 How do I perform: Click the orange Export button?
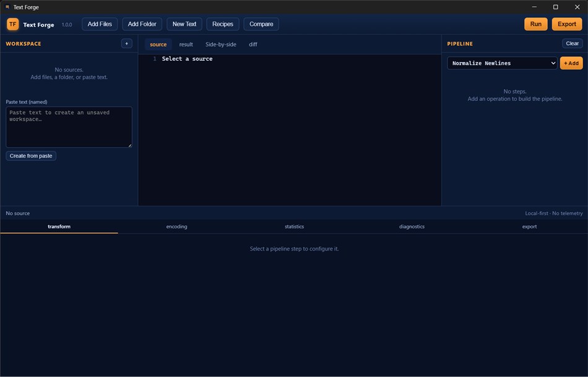[567, 24]
